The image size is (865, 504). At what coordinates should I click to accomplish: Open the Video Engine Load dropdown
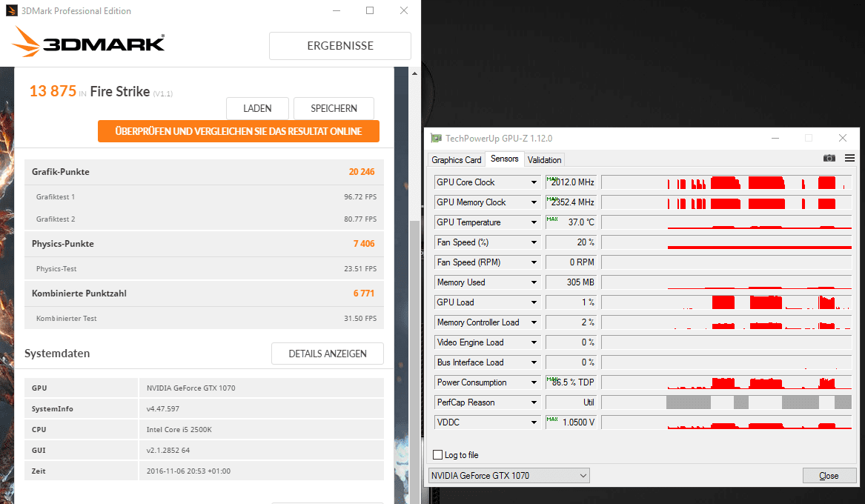point(534,342)
